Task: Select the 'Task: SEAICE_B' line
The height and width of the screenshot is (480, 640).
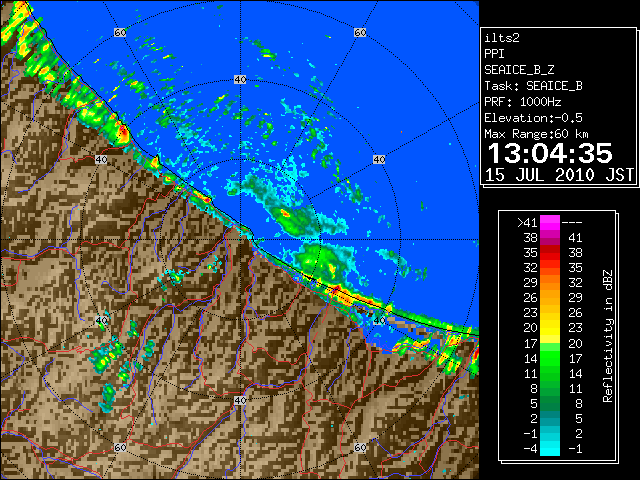Action: [x=533, y=86]
